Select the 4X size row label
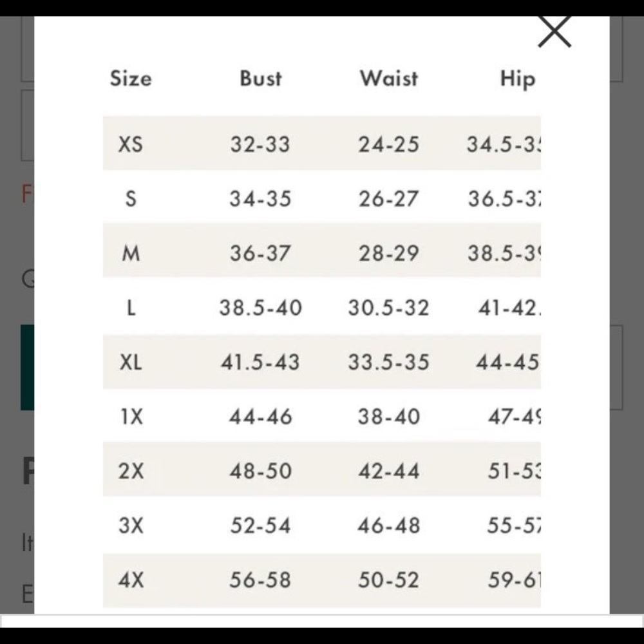 point(131,581)
